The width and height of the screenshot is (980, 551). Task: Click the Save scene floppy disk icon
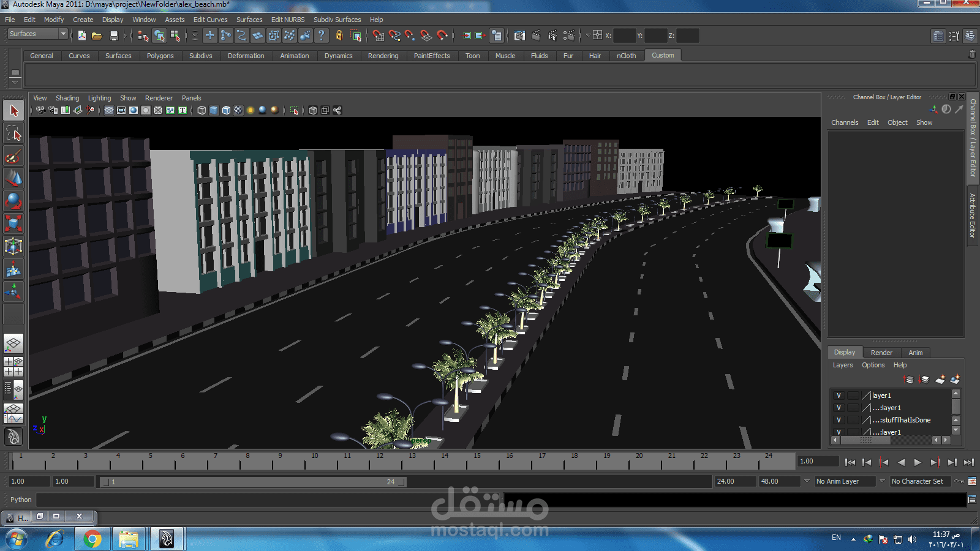tap(113, 36)
